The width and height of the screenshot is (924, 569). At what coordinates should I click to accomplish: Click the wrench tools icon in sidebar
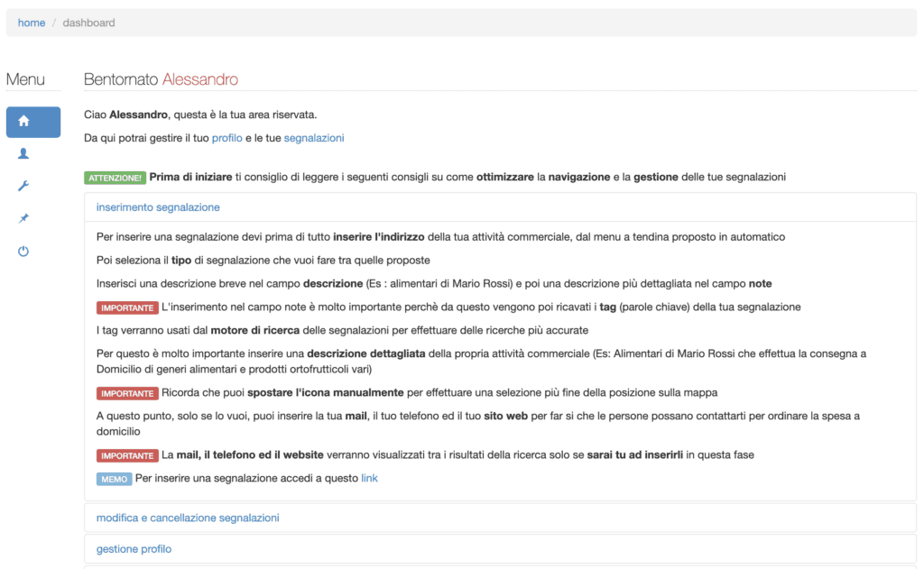pyautogui.click(x=23, y=186)
